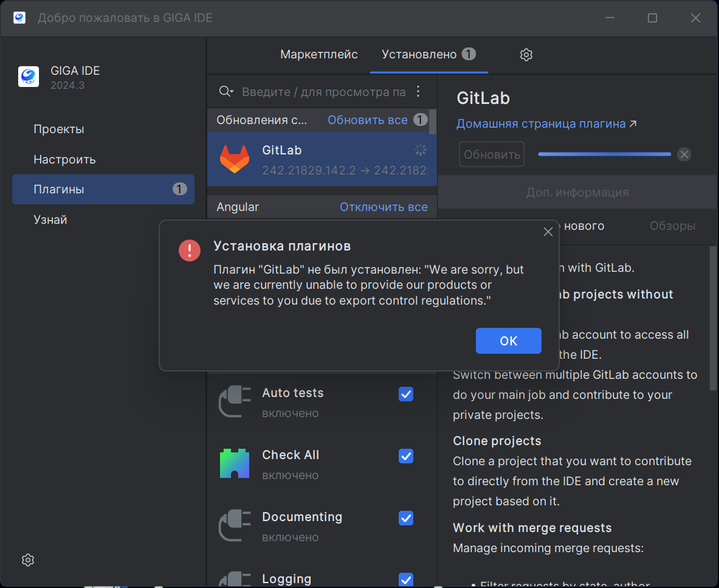Click Отключить все for Angular group
Viewport: 719px width, 588px height.
384,207
